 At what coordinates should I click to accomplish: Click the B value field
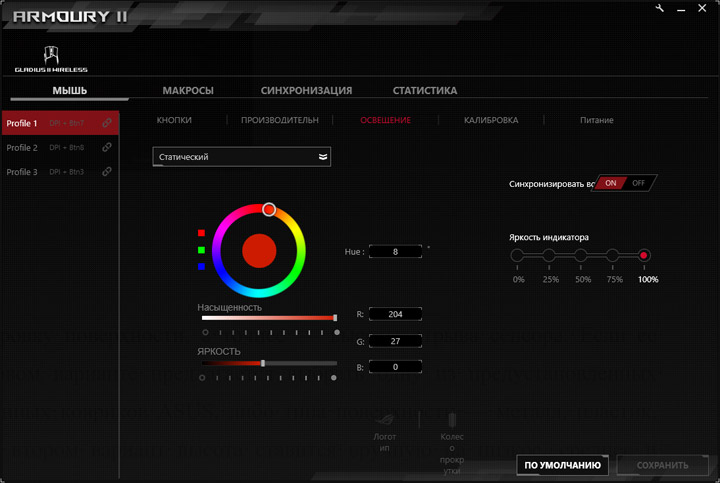tap(395, 367)
